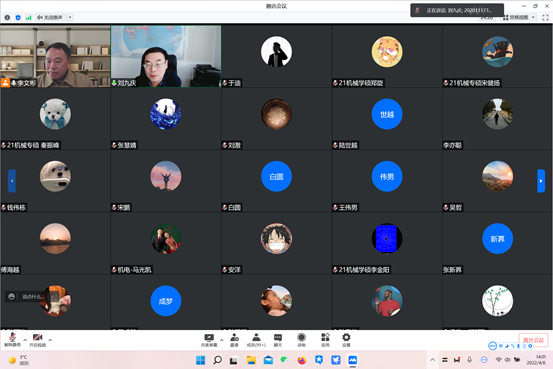Open the chat panel icon

278,340
